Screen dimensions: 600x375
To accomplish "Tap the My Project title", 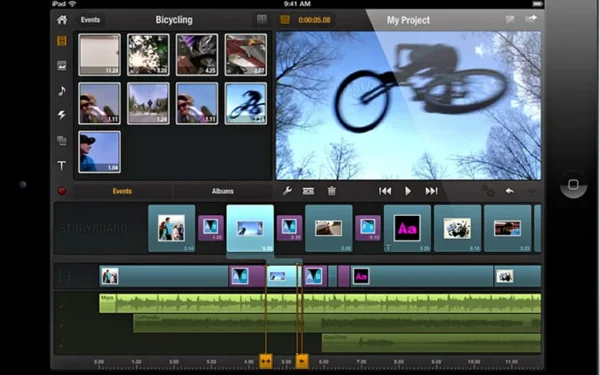I will [x=408, y=20].
